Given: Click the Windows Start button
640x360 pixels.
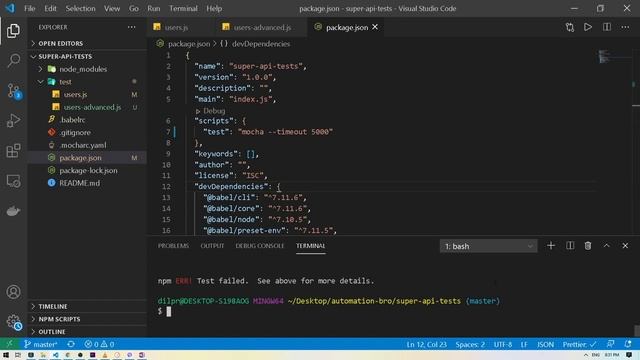Looking at the screenshot, I should (6, 355).
